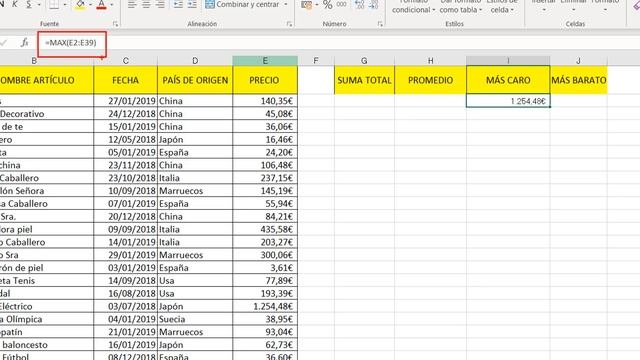Select column G header
This screenshot has width=640, height=360.
pos(364,61)
